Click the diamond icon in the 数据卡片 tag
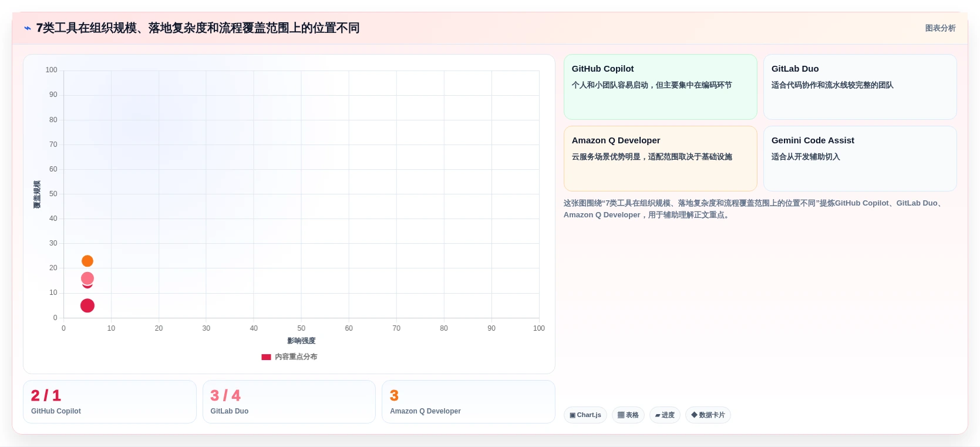The height and width of the screenshot is (447, 980). pos(694,415)
